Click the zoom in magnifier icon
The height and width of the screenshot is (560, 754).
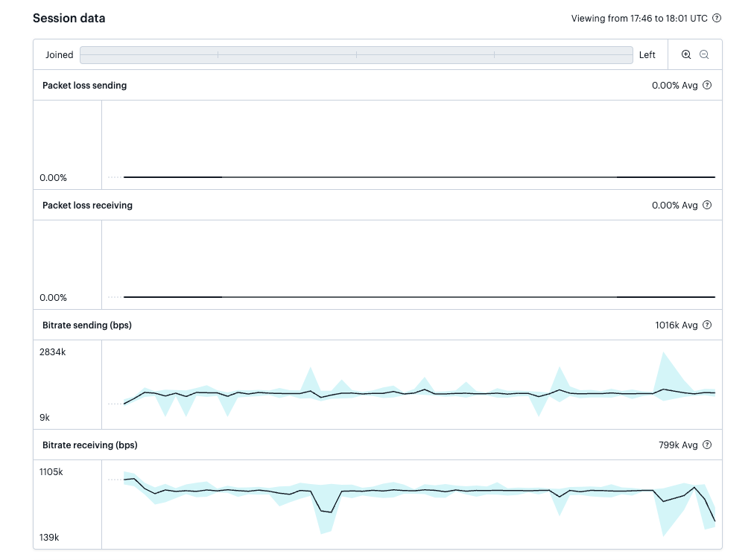pyautogui.click(x=686, y=54)
